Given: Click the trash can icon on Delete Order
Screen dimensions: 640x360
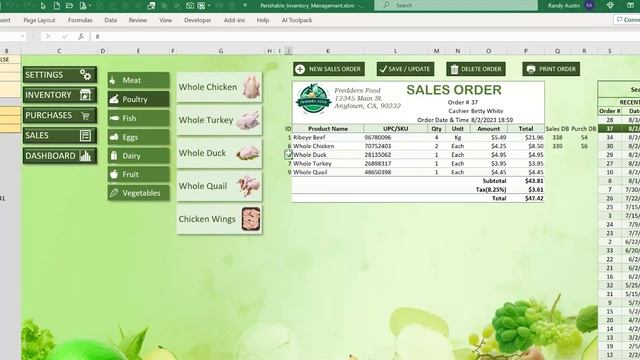Looking at the screenshot, I should (454, 69).
